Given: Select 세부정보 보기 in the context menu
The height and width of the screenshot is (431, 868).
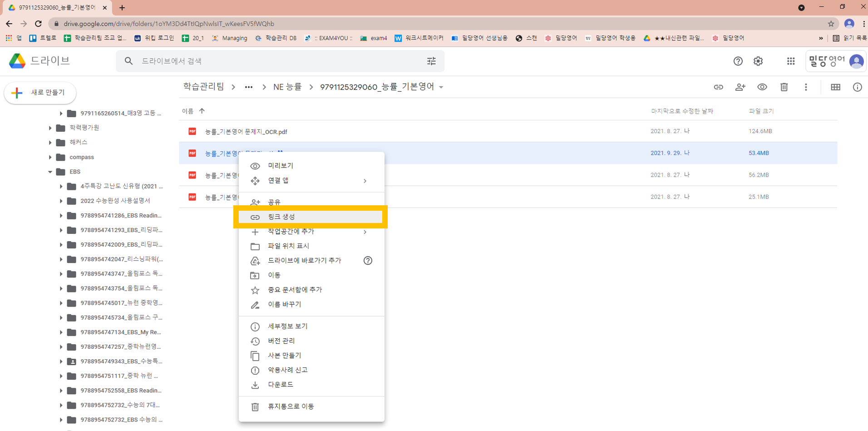Looking at the screenshot, I should 311,327.
